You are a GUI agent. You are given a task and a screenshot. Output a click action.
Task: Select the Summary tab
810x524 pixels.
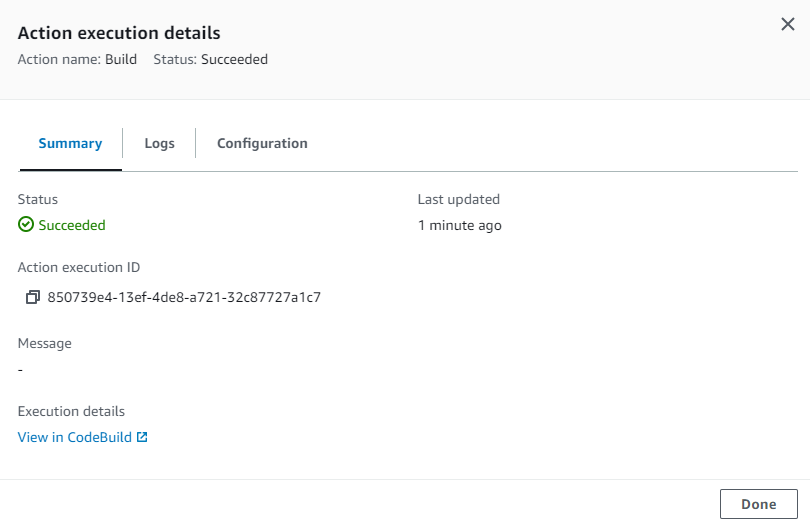tap(70, 143)
